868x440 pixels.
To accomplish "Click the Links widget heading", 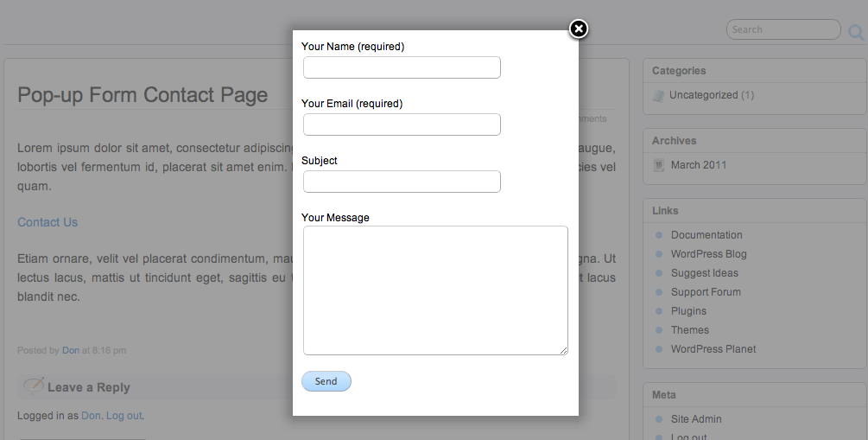I will coord(665,211).
